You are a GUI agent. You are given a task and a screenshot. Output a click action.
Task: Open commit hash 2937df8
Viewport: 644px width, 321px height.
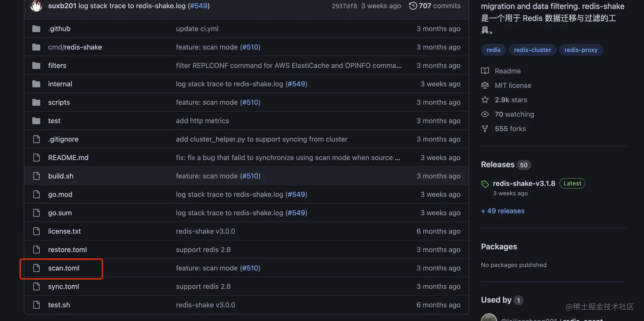(345, 6)
